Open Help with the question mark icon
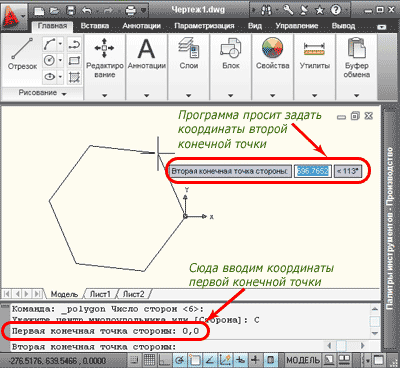Viewport: 400px width, 368px height. point(335,10)
